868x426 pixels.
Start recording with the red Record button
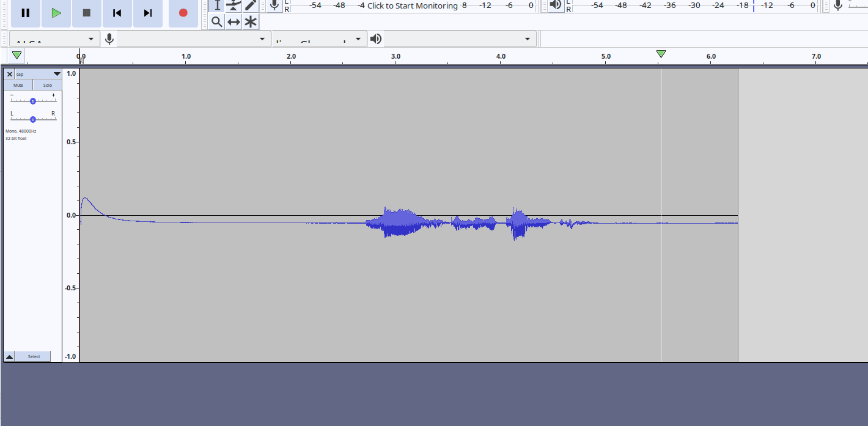(x=183, y=13)
